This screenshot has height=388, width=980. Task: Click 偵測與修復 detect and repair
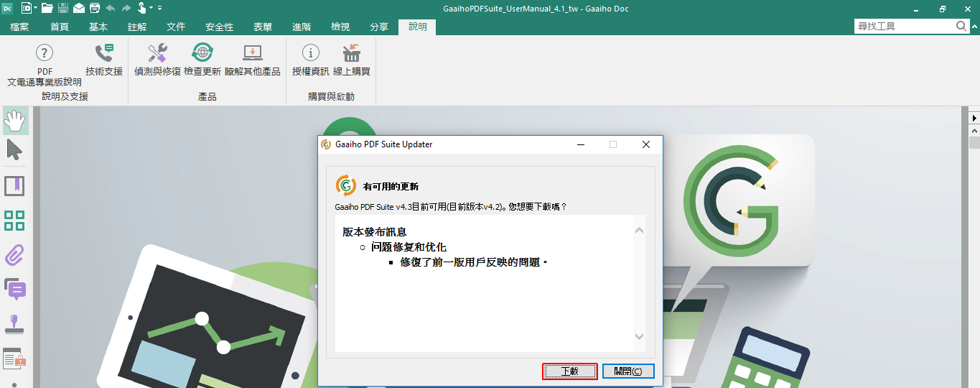[157, 60]
